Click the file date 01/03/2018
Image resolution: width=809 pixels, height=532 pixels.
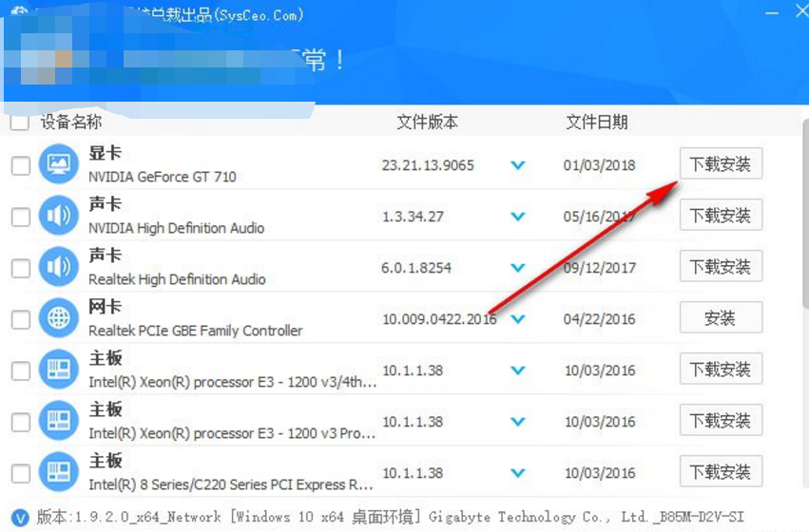coord(599,165)
